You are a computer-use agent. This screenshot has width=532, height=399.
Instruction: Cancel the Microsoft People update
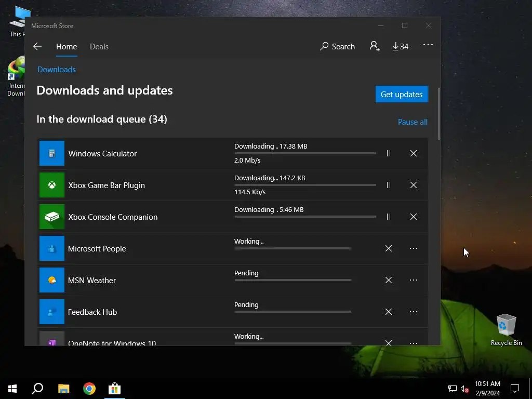tap(389, 248)
